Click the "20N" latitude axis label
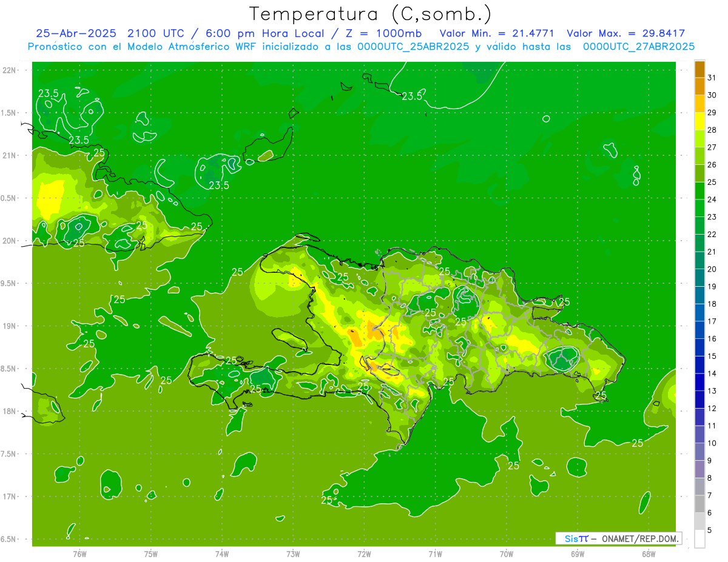This screenshot has width=728, height=562. click(x=9, y=241)
